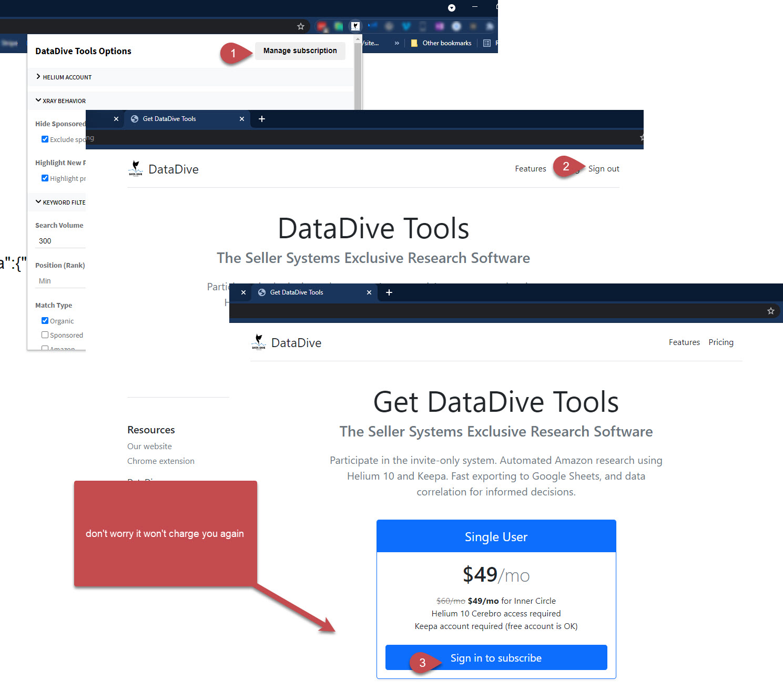Image resolution: width=783 pixels, height=700 pixels.
Task: Click the Single User plan header
Action: pyautogui.click(x=496, y=536)
